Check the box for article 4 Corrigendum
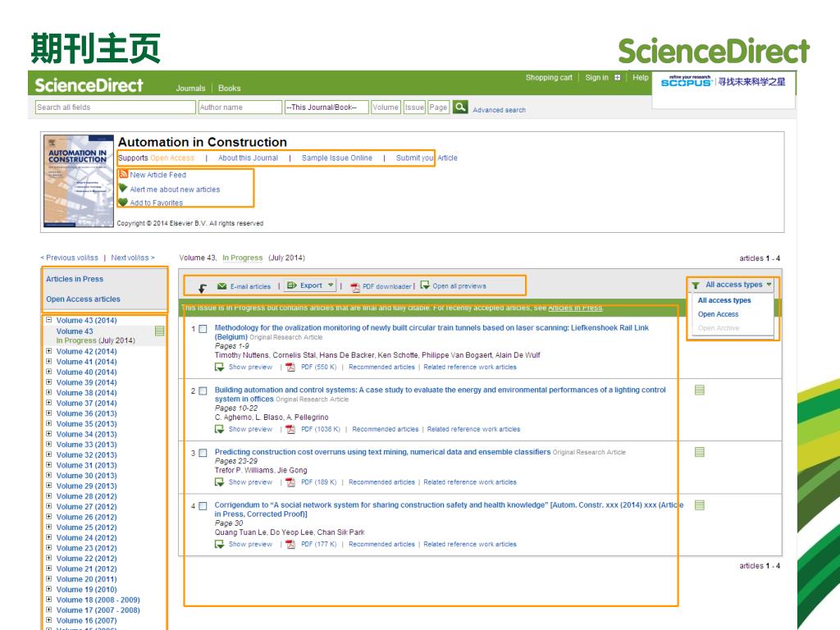The width and height of the screenshot is (840, 630). tap(203, 506)
